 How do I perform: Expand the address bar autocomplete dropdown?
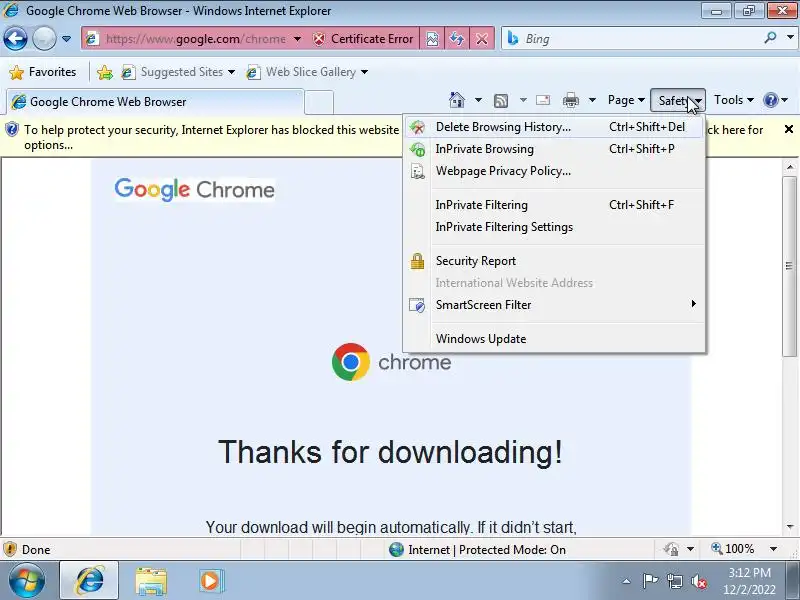(297, 39)
